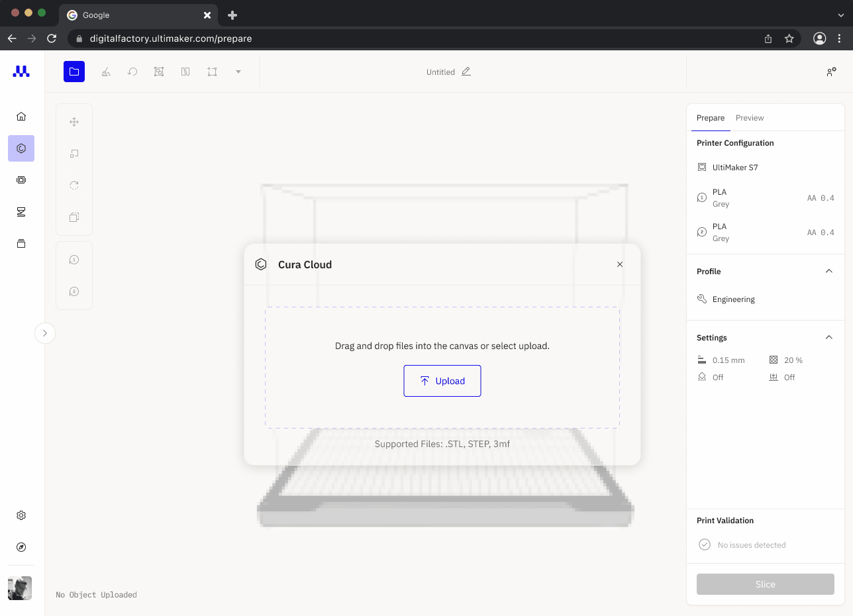The width and height of the screenshot is (853, 616).
Task: Open the Cura Cloud section in the sidebar
Action: pyautogui.click(x=21, y=148)
